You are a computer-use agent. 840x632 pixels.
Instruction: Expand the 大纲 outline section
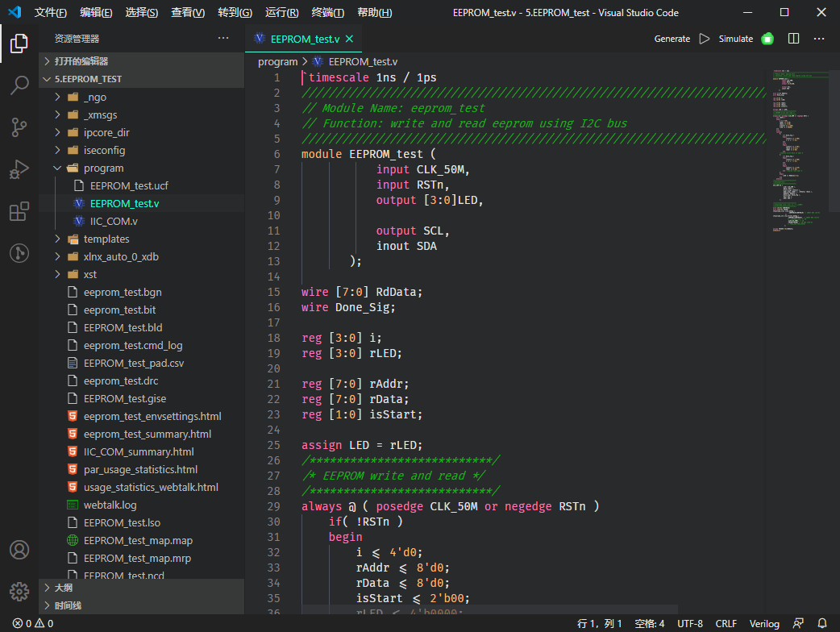(62, 587)
